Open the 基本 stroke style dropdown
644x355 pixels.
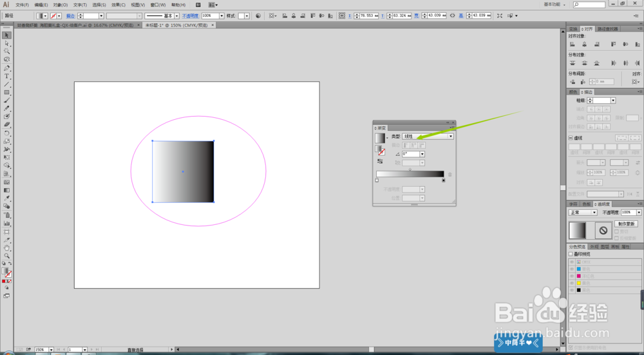[x=176, y=15]
